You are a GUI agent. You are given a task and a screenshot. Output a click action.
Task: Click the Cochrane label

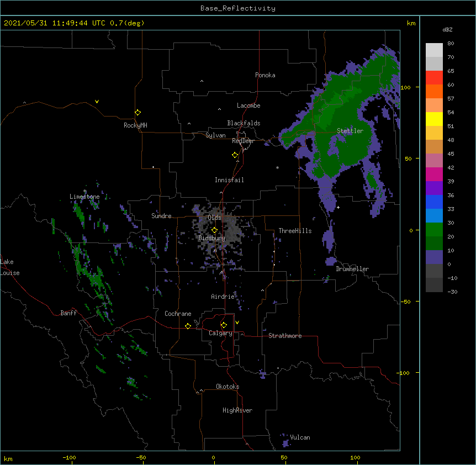[x=178, y=314]
